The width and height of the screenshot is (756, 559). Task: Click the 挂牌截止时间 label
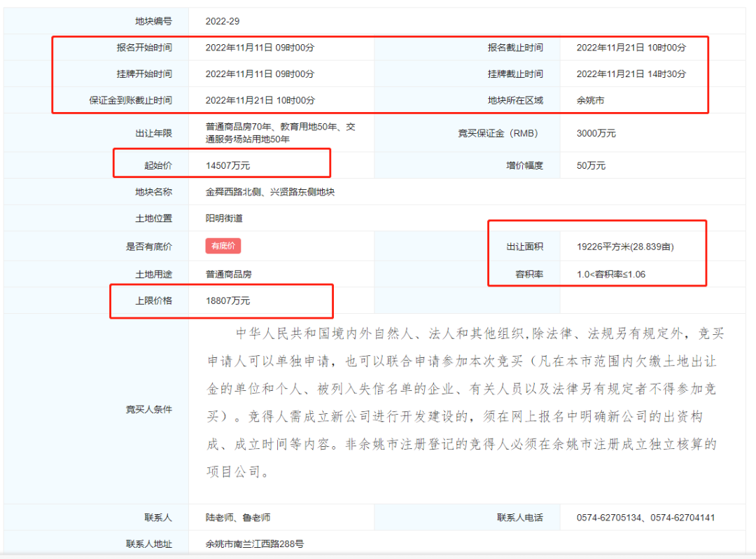tap(515, 74)
